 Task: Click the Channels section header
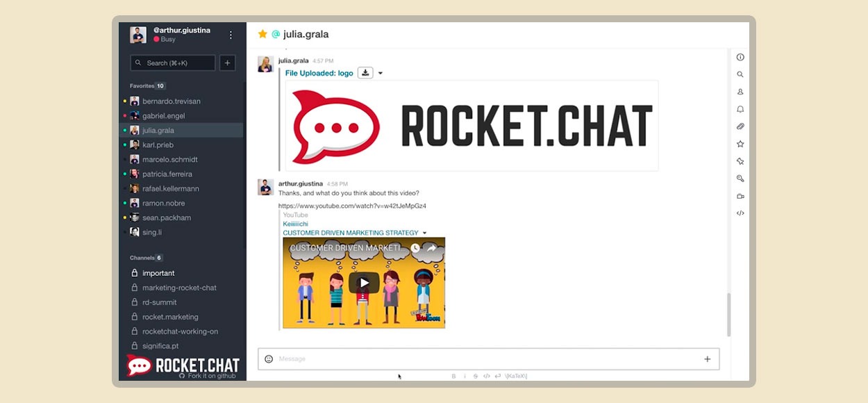pos(146,258)
